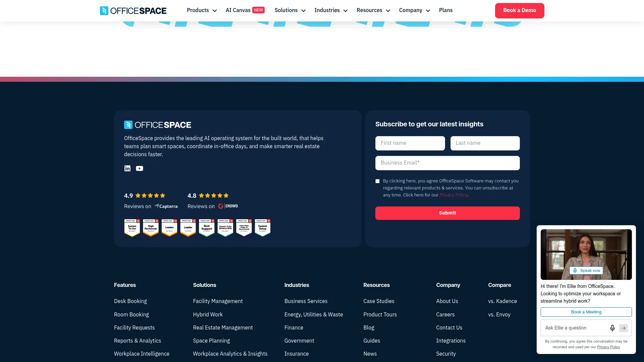Click the Business Email field
644x362 pixels.
447,163
